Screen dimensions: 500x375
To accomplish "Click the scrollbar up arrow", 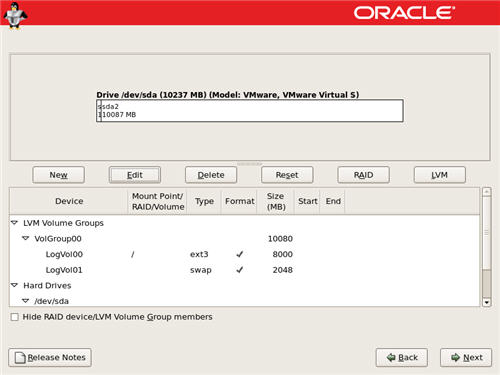I will [x=487, y=192].
